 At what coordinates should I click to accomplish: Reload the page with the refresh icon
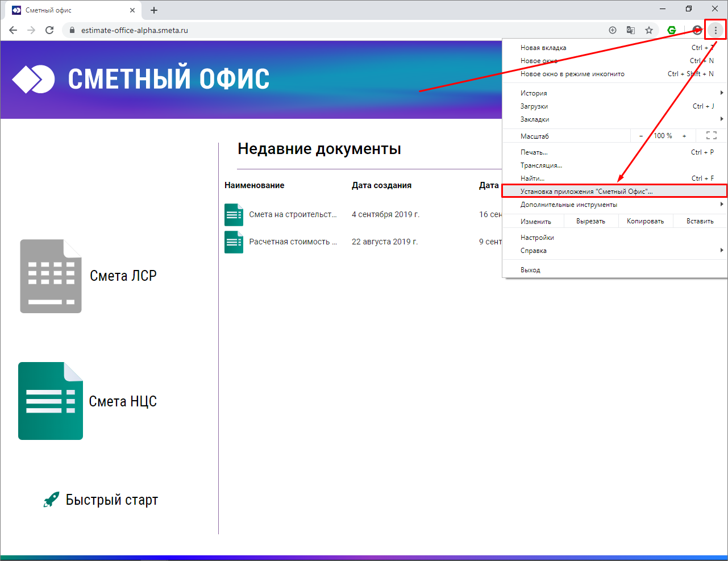[x=49, y=30]
